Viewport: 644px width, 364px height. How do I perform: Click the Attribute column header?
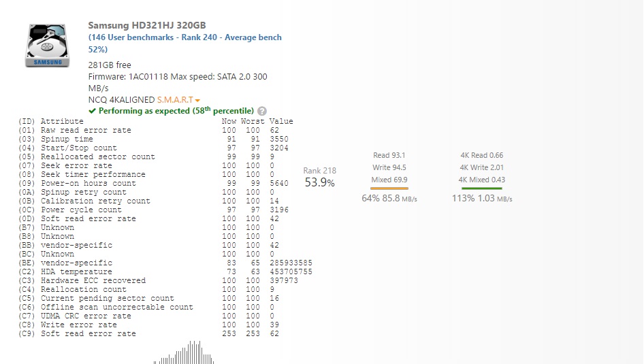pos(62,122)
